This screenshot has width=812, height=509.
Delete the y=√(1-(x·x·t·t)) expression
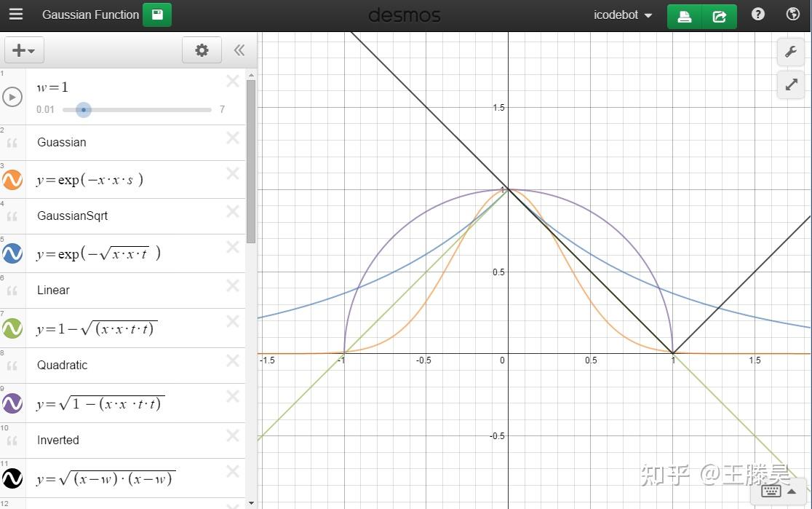233,397
